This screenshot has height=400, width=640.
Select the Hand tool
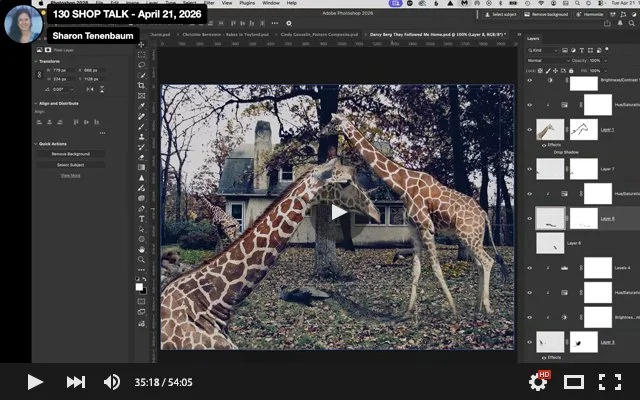pyautogui.click(x=142, y=249)
